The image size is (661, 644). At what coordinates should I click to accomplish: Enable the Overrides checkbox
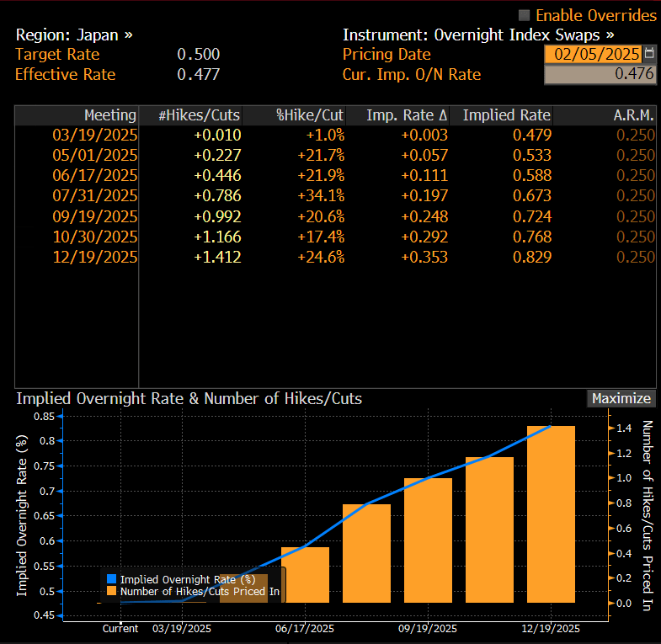point(524,16)
